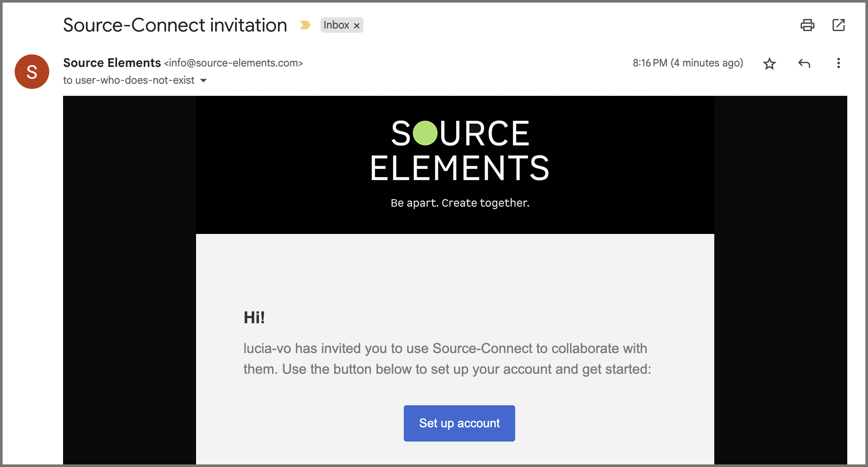Print this email with the printer icon

(807, 25)
